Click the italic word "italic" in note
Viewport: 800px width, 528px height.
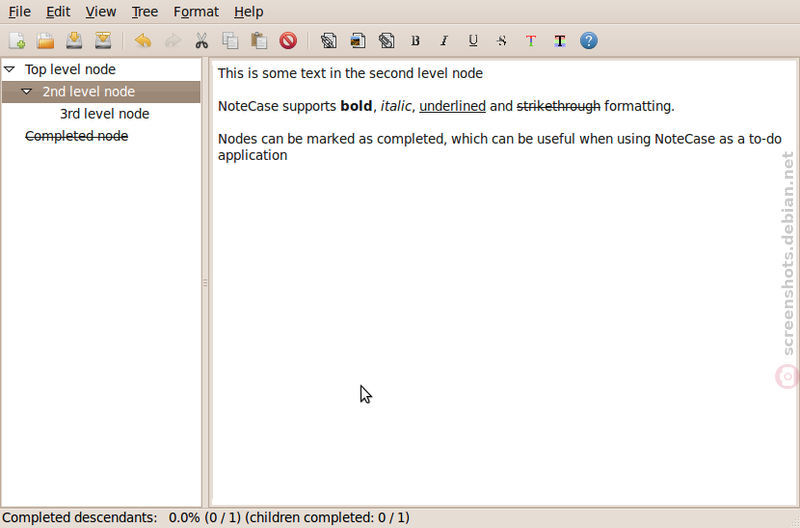[395, 106]
